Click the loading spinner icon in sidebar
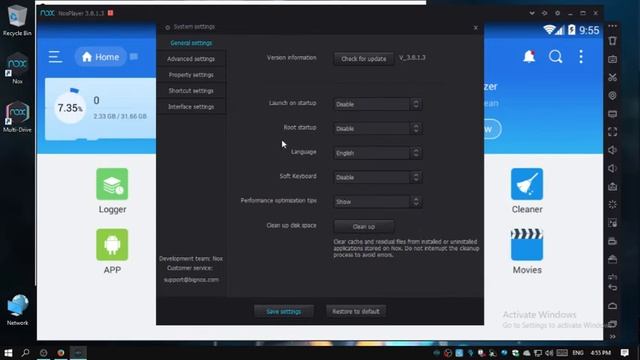The width and height of the screenshot is (640, 360). (x=612, y=204)
